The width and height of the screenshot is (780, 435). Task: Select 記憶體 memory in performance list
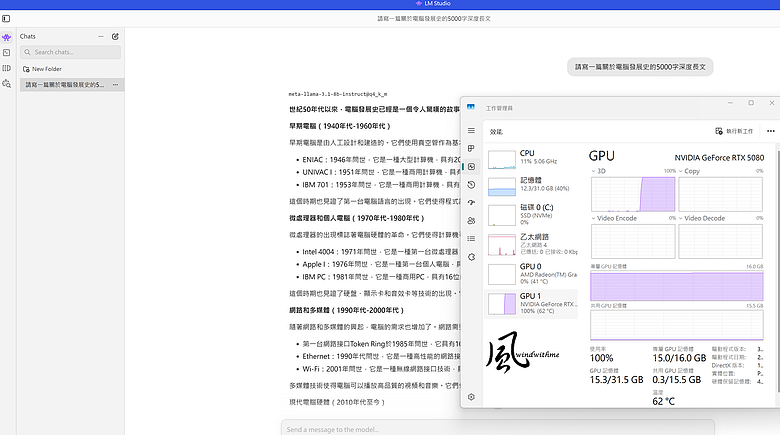[x=531, y=186]
